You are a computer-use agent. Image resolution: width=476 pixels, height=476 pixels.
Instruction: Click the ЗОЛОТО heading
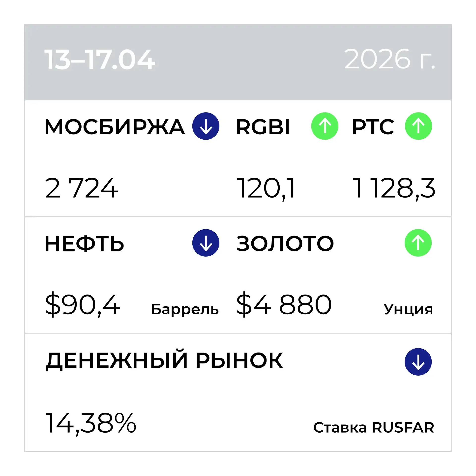click(x=285, y=244)
